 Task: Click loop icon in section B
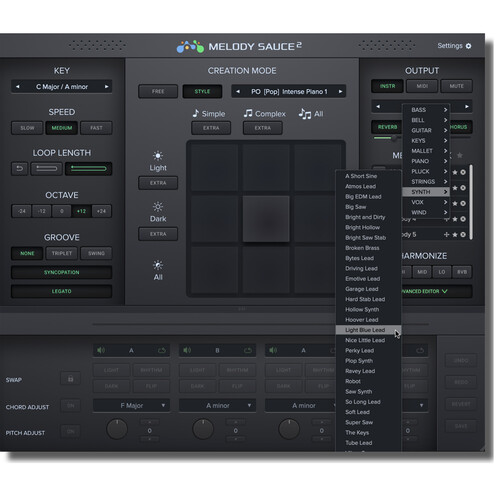tap(248, 350)
